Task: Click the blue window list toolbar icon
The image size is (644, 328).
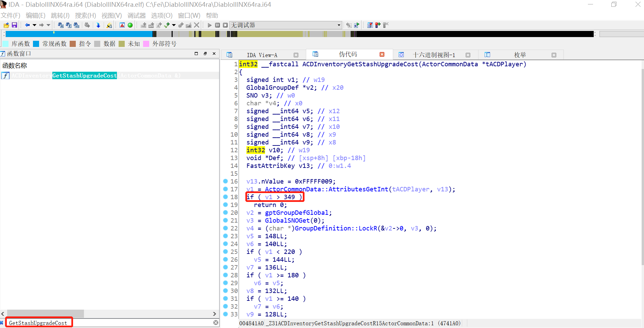Action: pyautogui.click(x=370, y=25)
